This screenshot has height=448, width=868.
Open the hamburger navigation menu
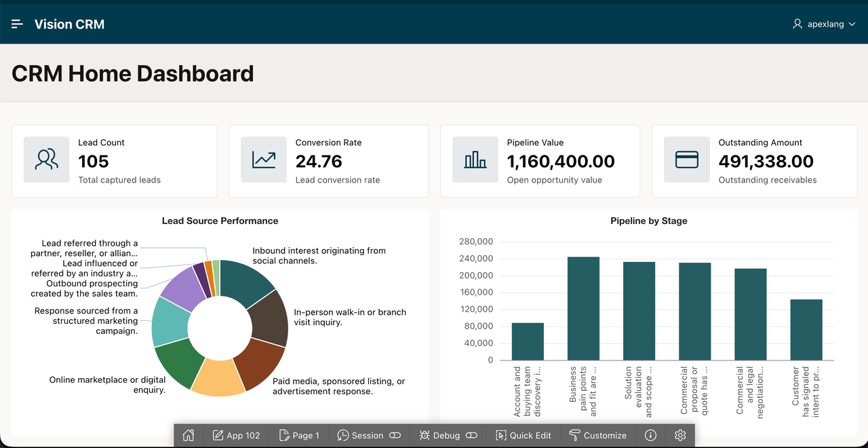[18, 24]
